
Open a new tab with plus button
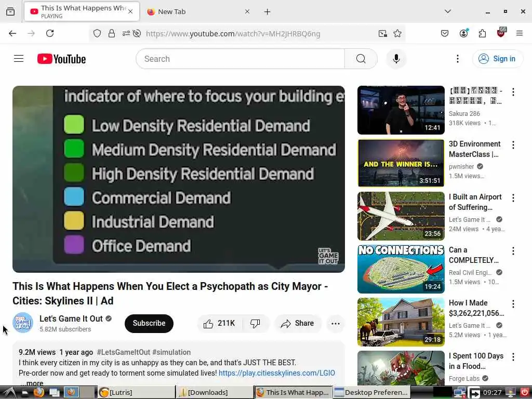click(268, 12)
